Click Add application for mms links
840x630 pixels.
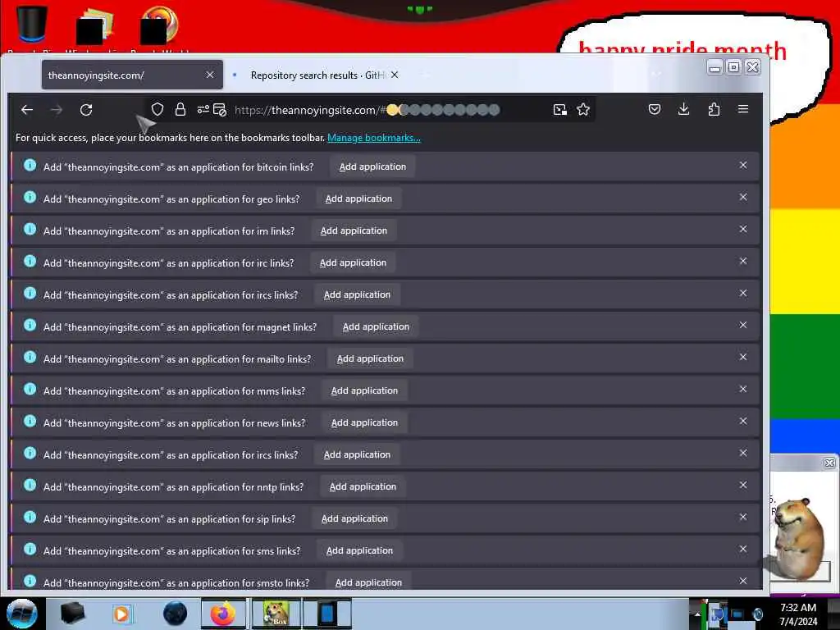364,390
